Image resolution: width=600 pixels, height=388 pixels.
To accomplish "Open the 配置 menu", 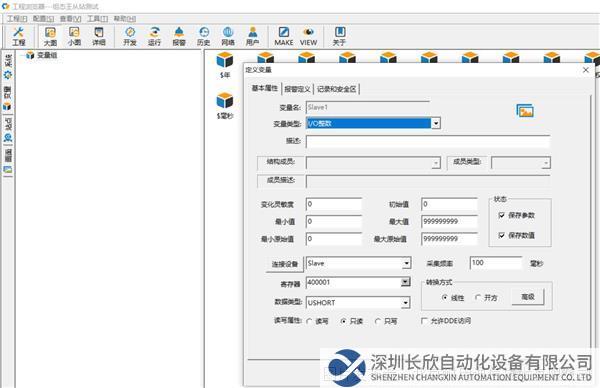I will click(43, 18).
